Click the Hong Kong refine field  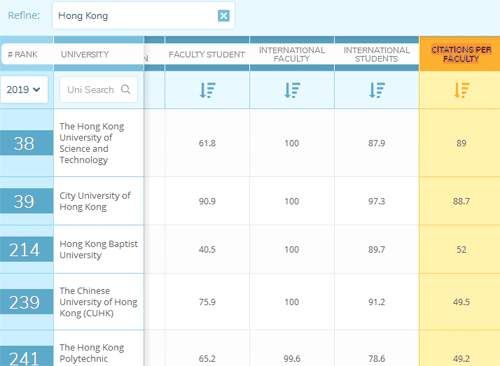143,16
